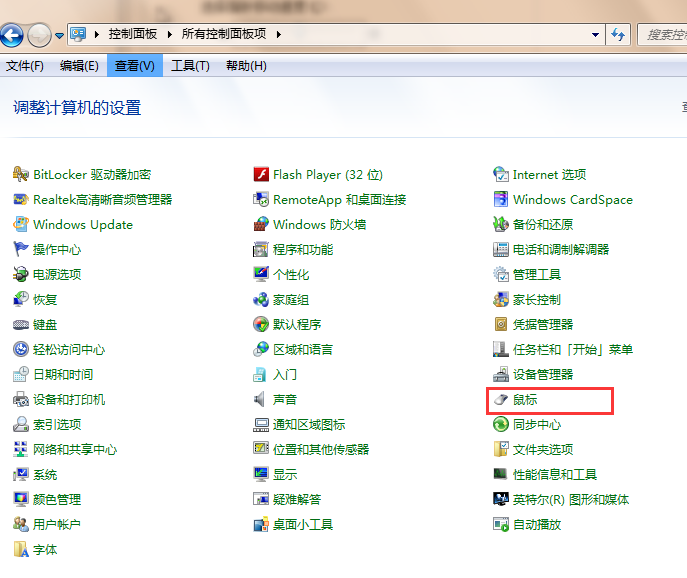Image resolution: width=687 pixels, height=578 pixels.
Task: Click the 控制面板 breadcrumb
Action: [133, 34]
